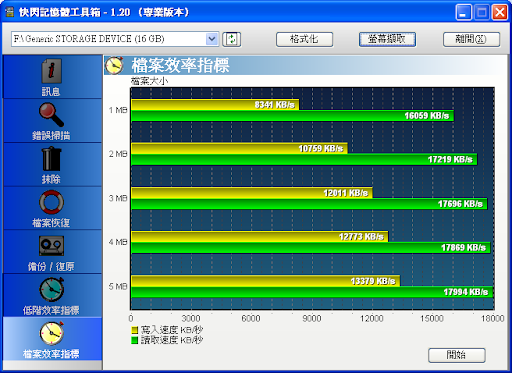Select the 檔案恢復 lifebuoy icon

[x=51, y=202]
